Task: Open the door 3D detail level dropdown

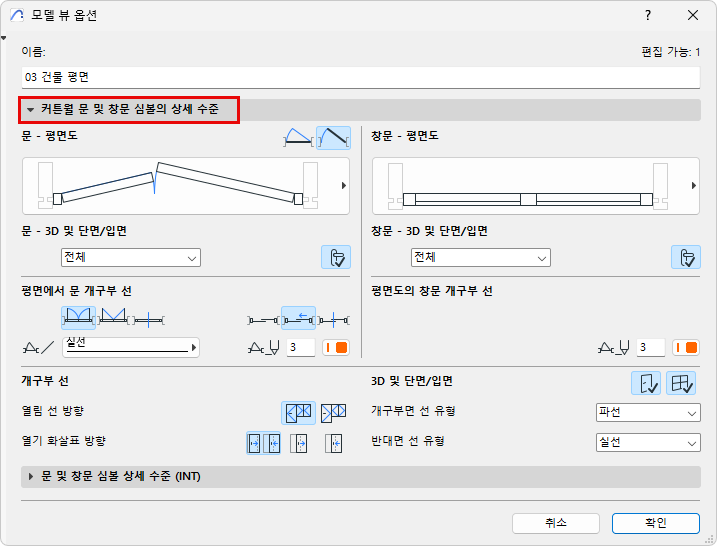Action: click(131, 258)
